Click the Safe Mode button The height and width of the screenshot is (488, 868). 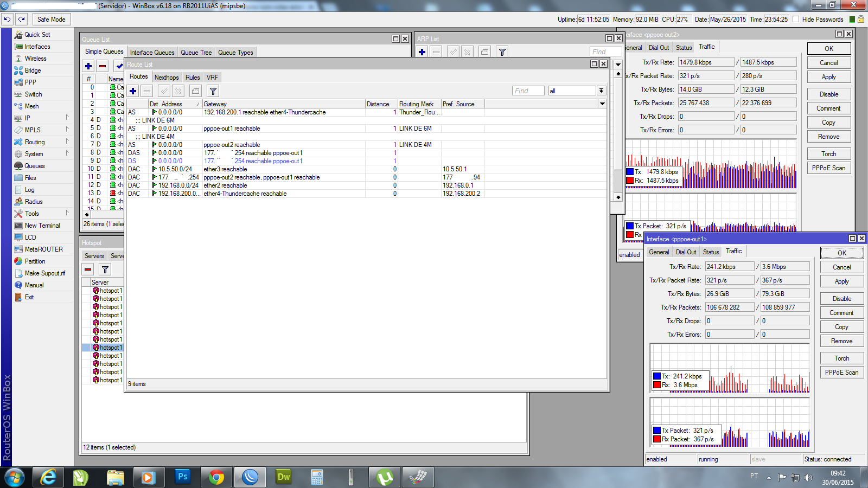(52, 19)
